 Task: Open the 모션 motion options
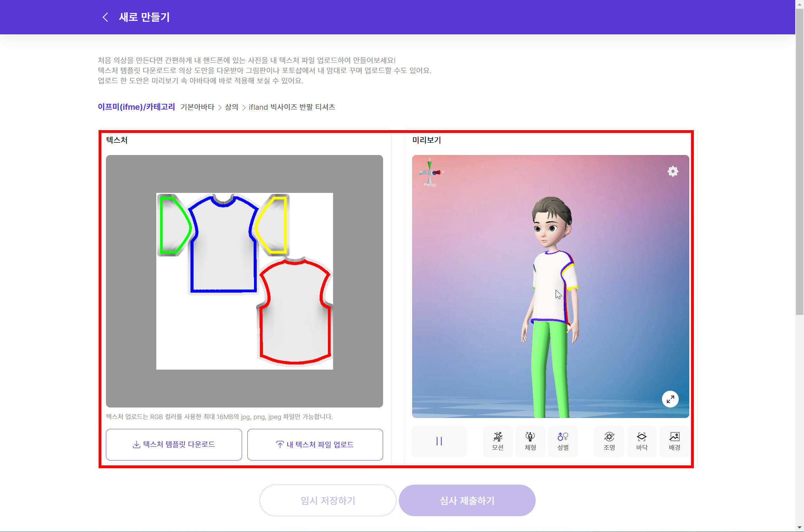497,441
